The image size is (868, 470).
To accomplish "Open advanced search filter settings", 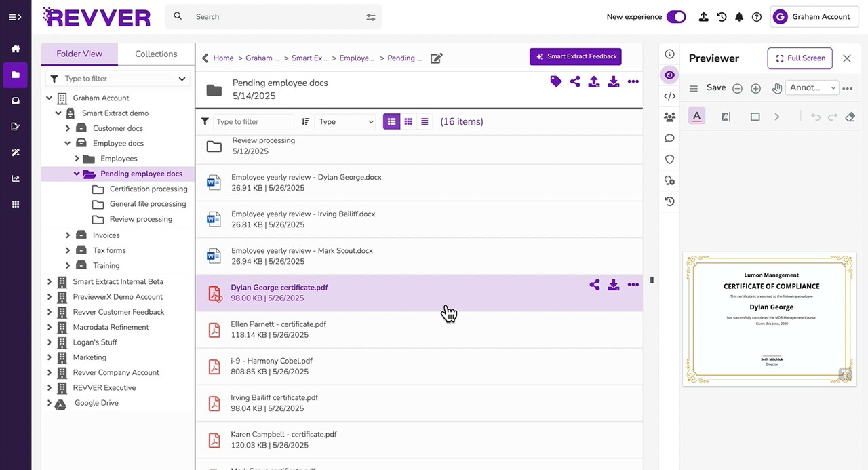I will pyautogui.click(x=371, y=17).
